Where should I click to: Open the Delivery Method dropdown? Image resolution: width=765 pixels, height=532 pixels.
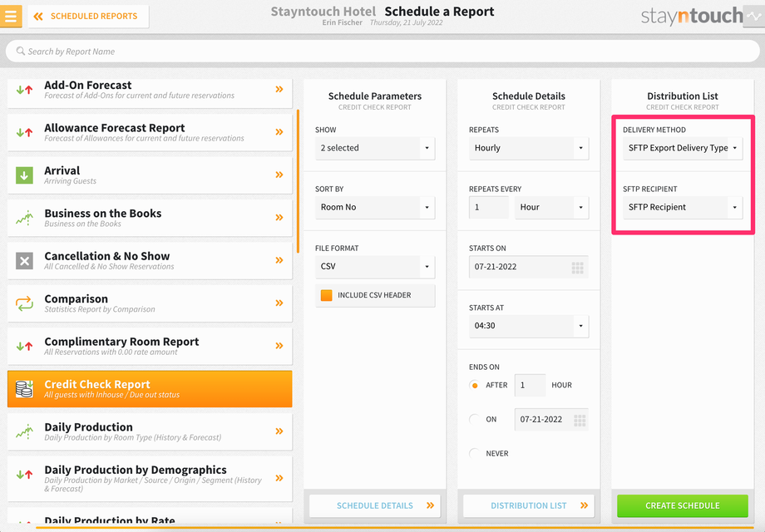[683, 148]
